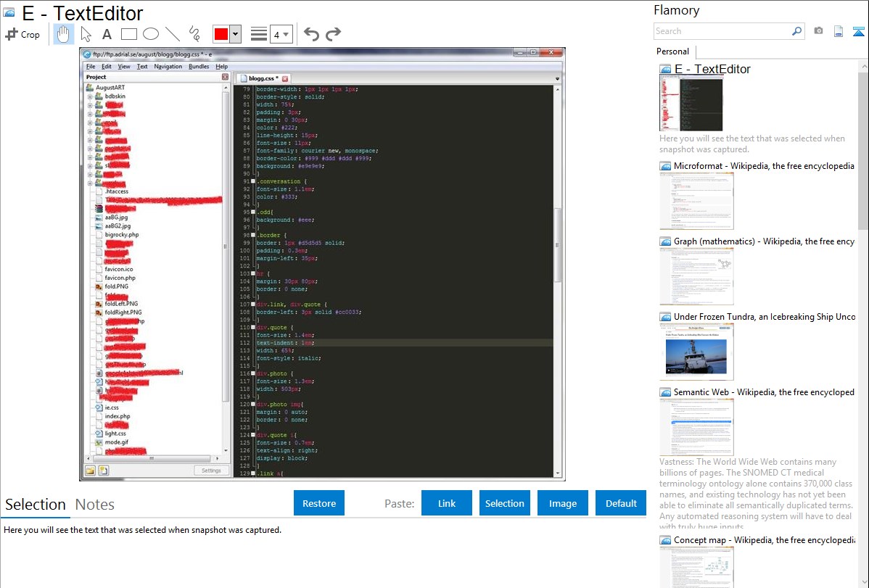The width and height of the screenshot is (869, 588).
Task: Click the red color swatch
Action: point(221,34)
